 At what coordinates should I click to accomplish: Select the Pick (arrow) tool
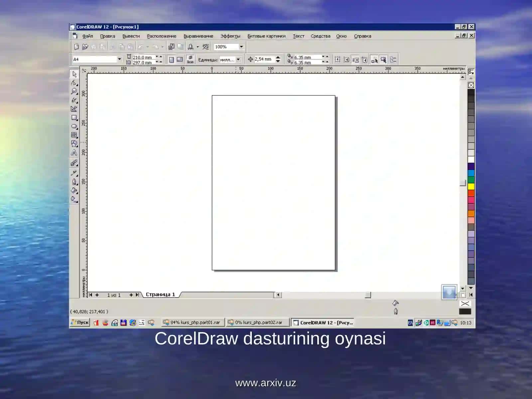click(x=74, y=74)
